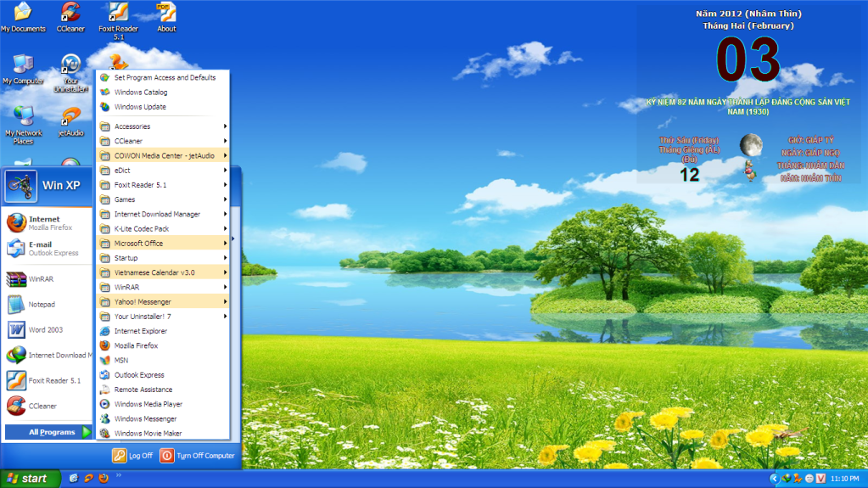This screenshot has width=868, height=488.
Task: Launch Mozilla Firefox from pinned Internet entry
Action: pos(48,222)
